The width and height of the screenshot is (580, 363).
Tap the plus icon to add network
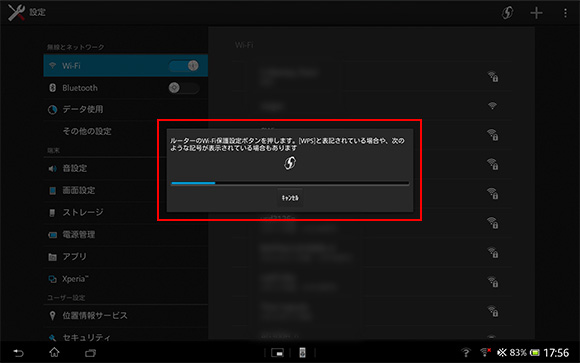click(x=536, y=13)
